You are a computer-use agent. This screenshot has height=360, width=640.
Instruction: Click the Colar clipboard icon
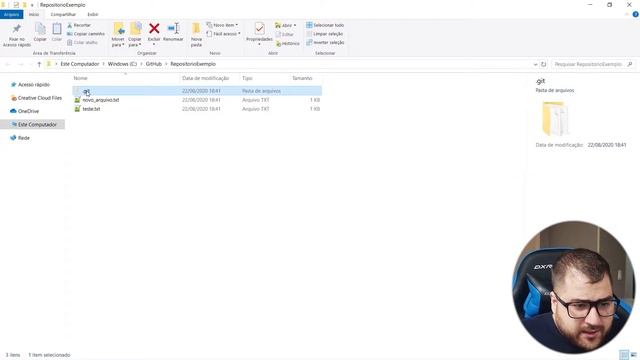click(x=57, y=29)
